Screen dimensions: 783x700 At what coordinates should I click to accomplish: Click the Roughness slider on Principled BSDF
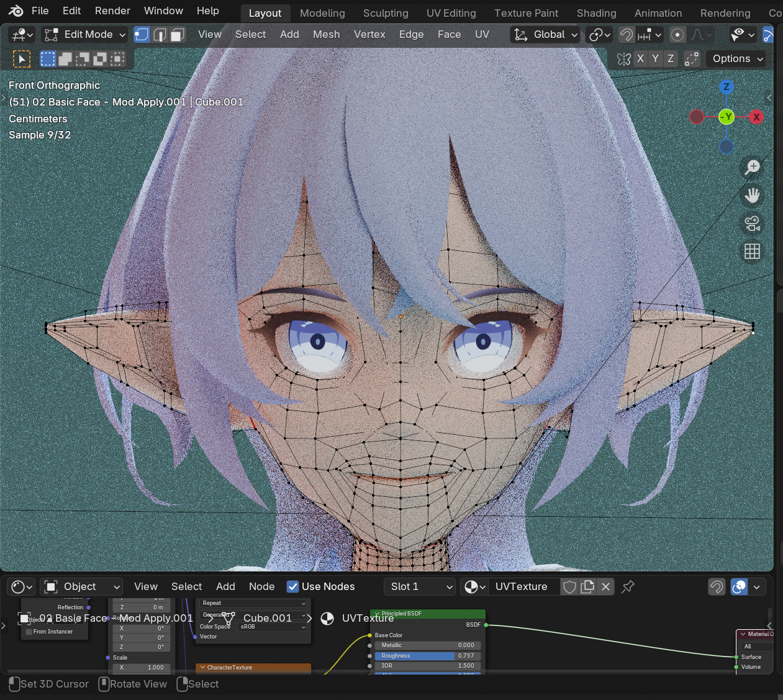pos(427,656)
